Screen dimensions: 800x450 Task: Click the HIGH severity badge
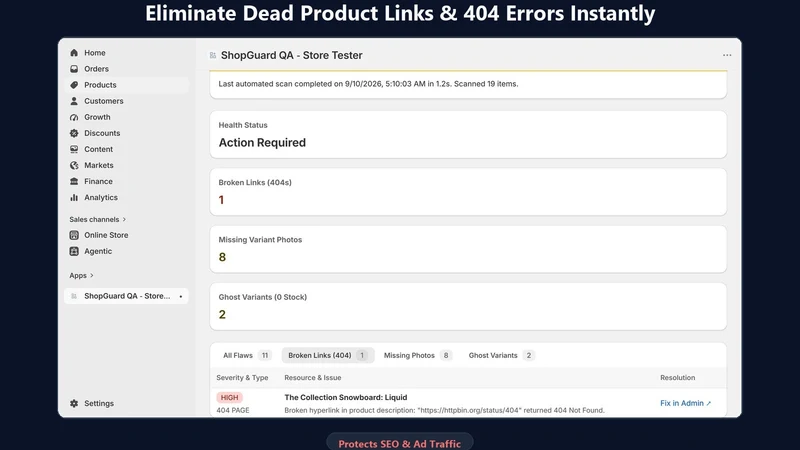[230, 397]
